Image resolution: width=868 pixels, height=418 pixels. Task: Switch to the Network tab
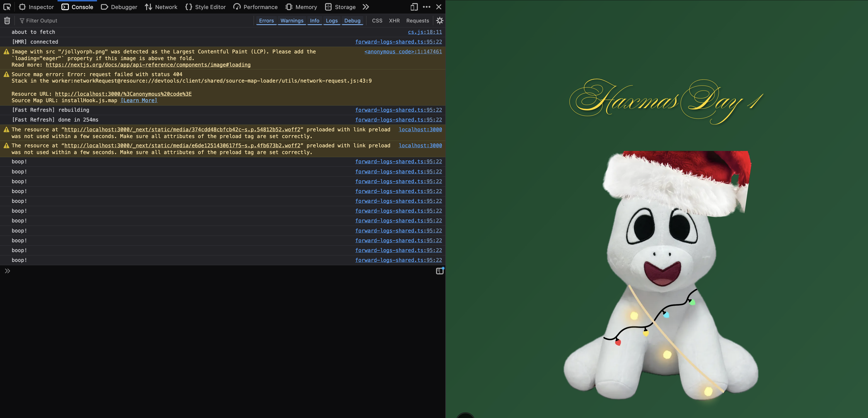click(161, 7)
